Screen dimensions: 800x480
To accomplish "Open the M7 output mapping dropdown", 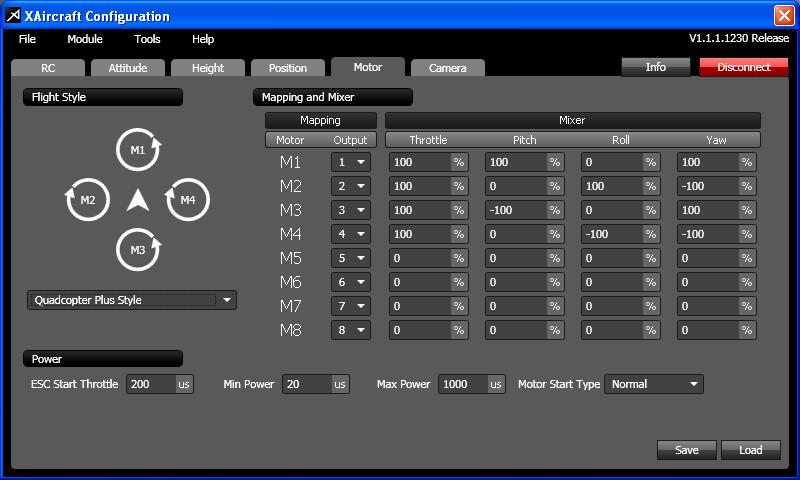I will pyautogui.click(x=351, y=306).
